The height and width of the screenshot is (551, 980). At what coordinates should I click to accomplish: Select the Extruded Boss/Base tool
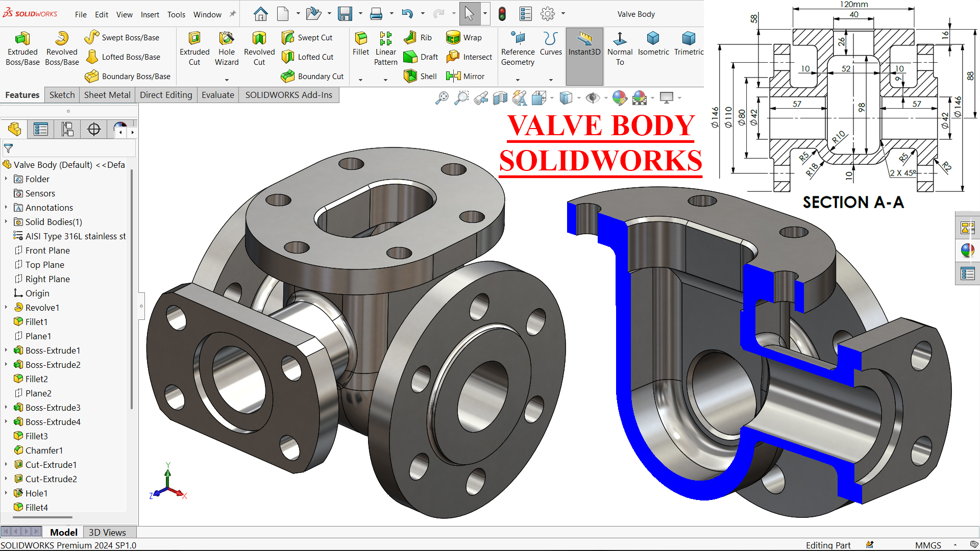pyautogui.click(x=22, y=48)
